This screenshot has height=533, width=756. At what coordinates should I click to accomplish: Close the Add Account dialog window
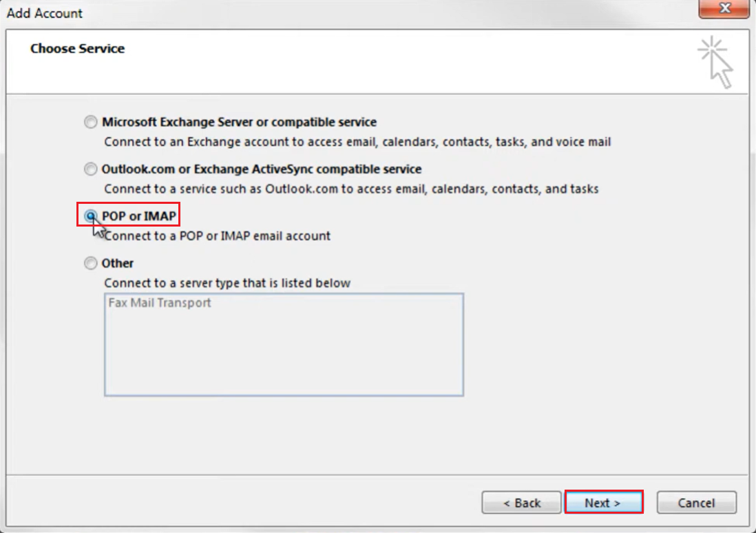coord(725,10)
